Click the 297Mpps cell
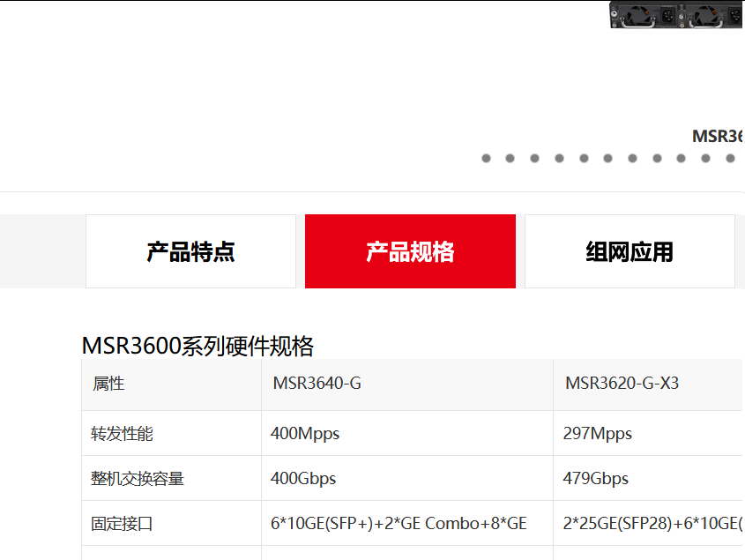Viewport: 745px width, 560px height. pyautogui.click(x=649, y=433)
